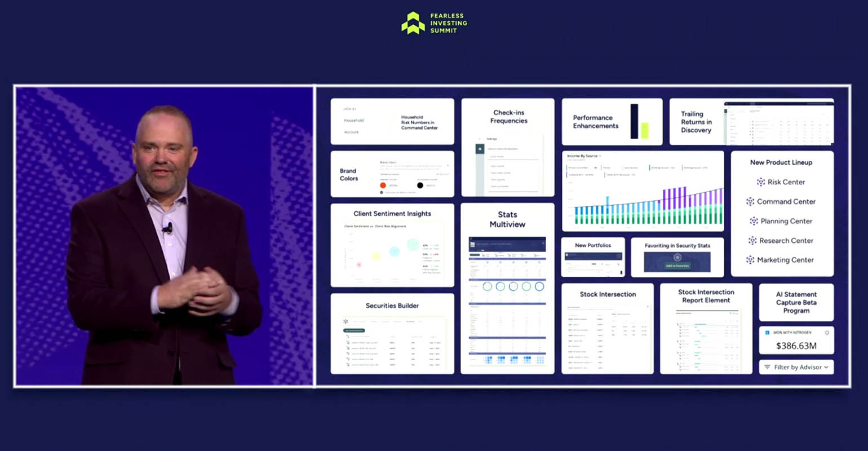Image resolution: width=868 pixels, height=451 pixels.
Task: Click the Marketing Center icon
Action: (750, 260)
